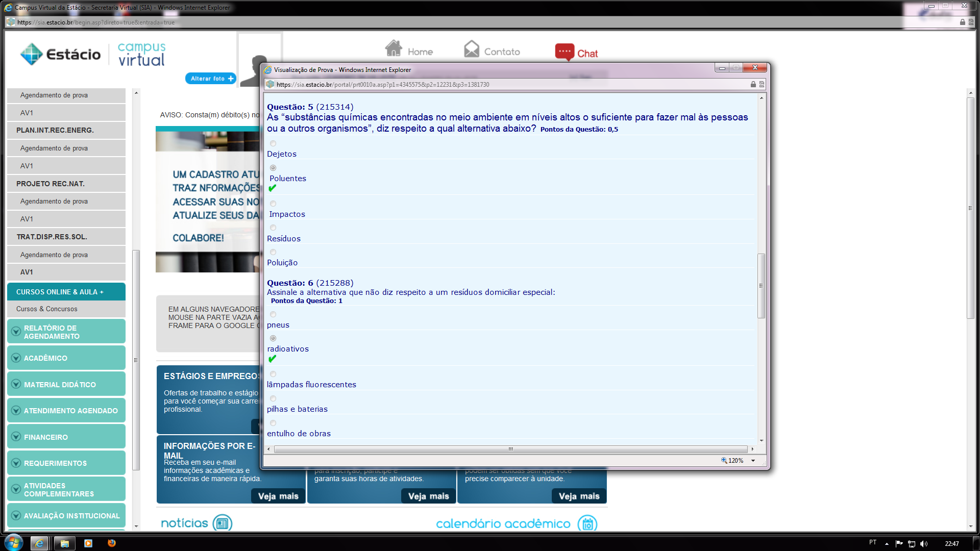980x551 pixels.
Task: Click the volume speaker tray icon
Action: pyautogui.click(x=924, y=544)
